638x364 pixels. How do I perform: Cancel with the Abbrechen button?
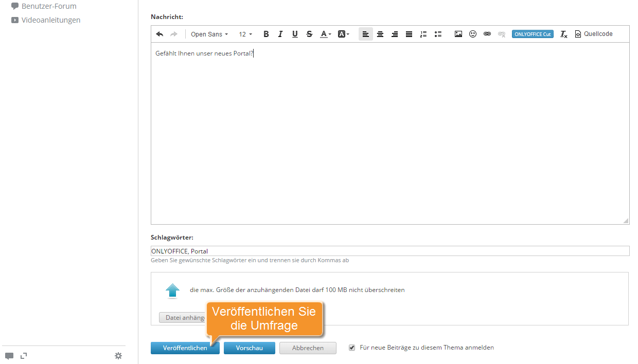pos(308,348)
